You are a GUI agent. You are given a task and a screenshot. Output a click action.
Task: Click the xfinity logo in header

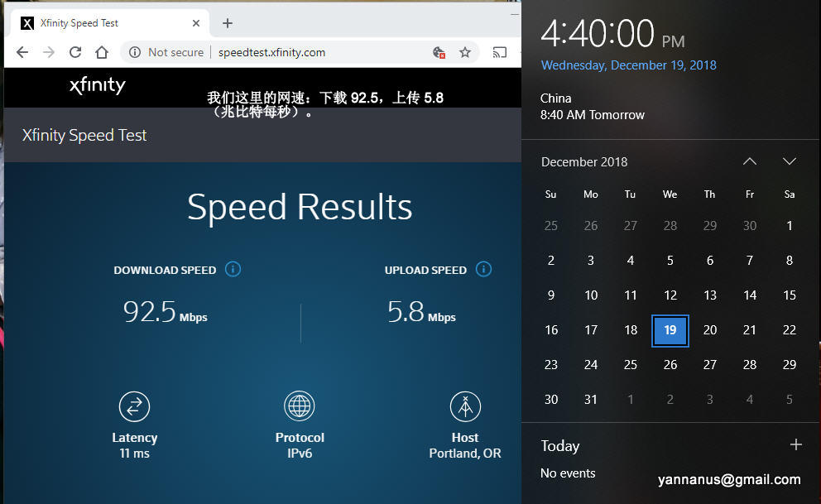(x=98, y=85)
